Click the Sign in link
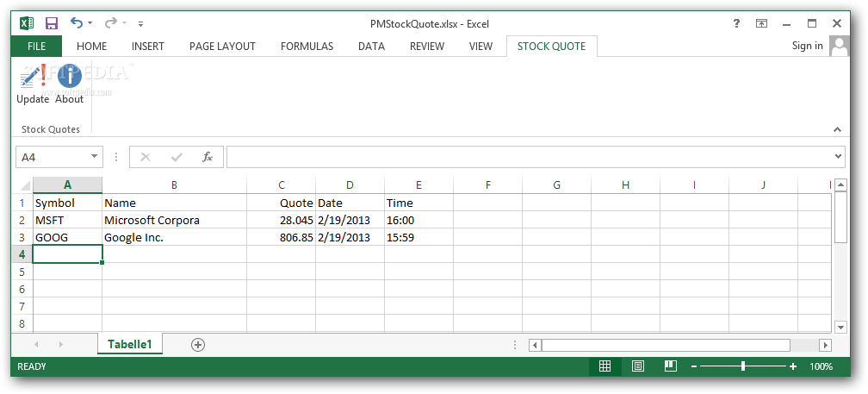Screen dimensions: 868x394 coord(807,46)
